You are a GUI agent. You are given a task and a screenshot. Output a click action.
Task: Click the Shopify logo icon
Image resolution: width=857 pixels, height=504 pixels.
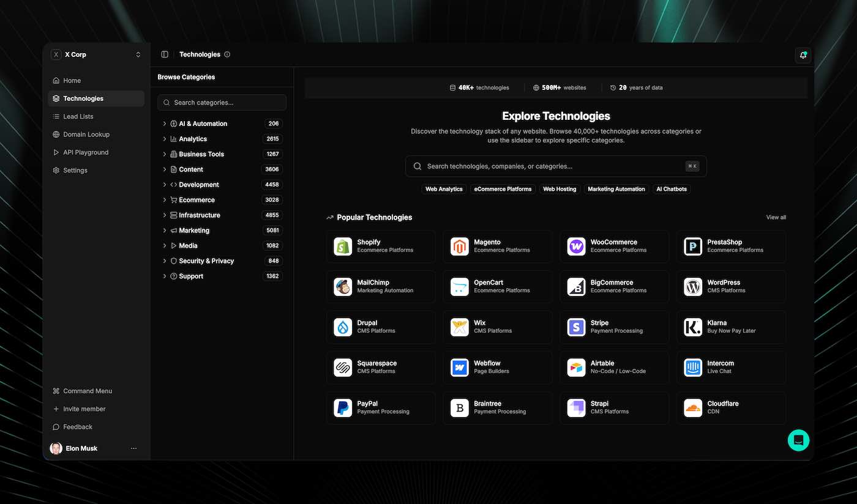(343, 246)
